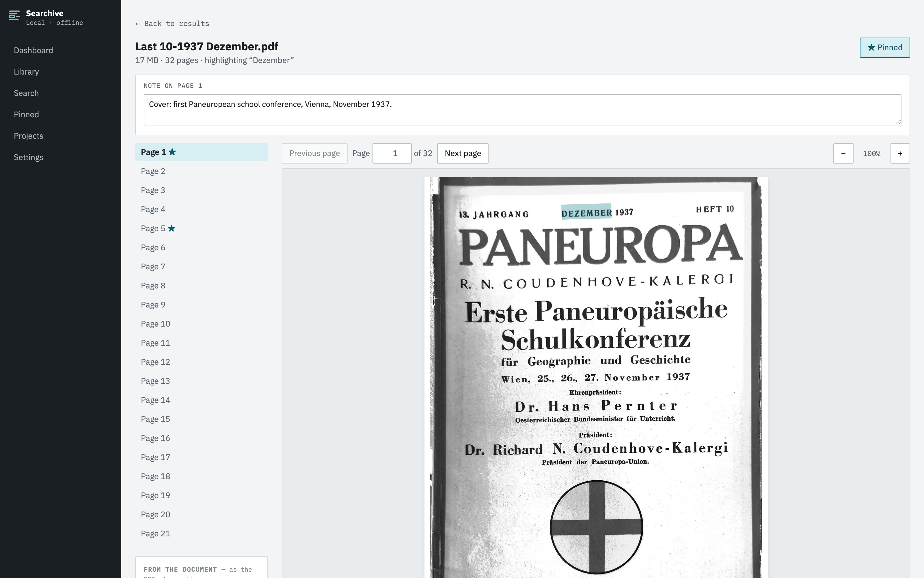The height and width of the screenshot is (578, 924).
Task: Open Dashboard in the sidebar
Action: click(33, 51)
